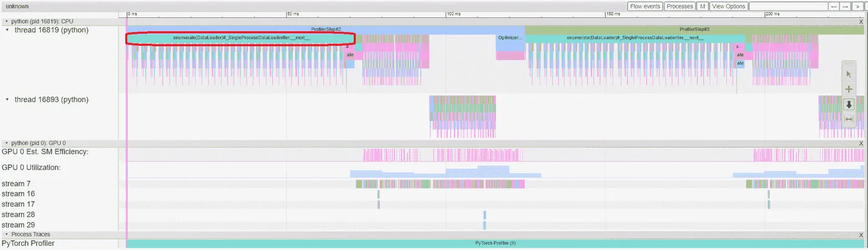Choose the zoom tool with the down arrow
Image resolution: width=868 pixels, height=250 pixels.
[x=849, y=104]
